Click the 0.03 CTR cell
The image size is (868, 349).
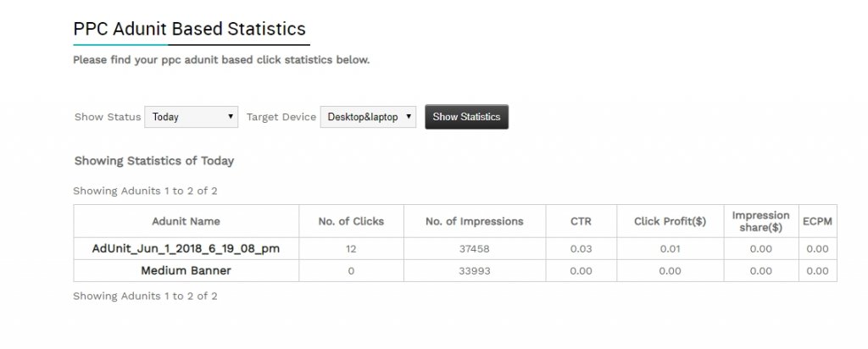coord(581,249)
